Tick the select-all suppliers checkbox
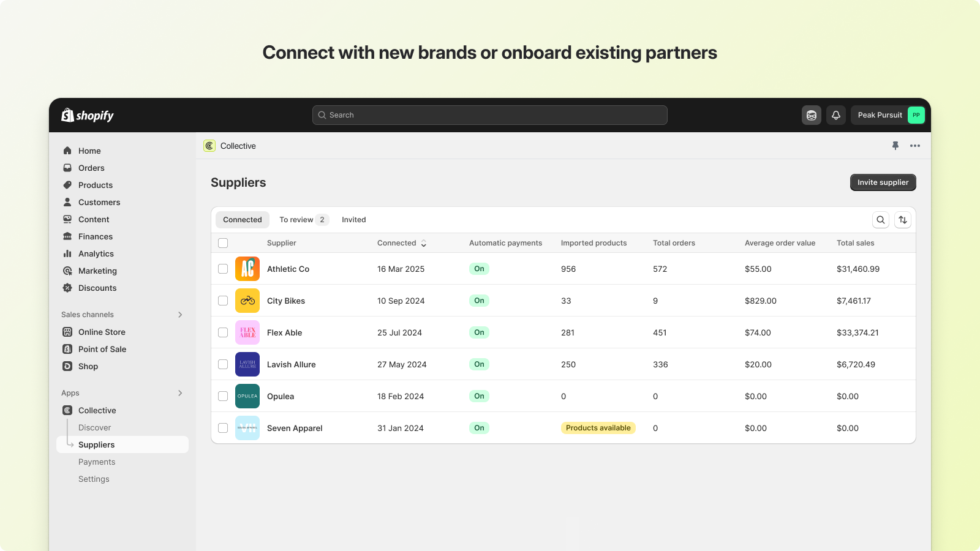 (223, 243)
